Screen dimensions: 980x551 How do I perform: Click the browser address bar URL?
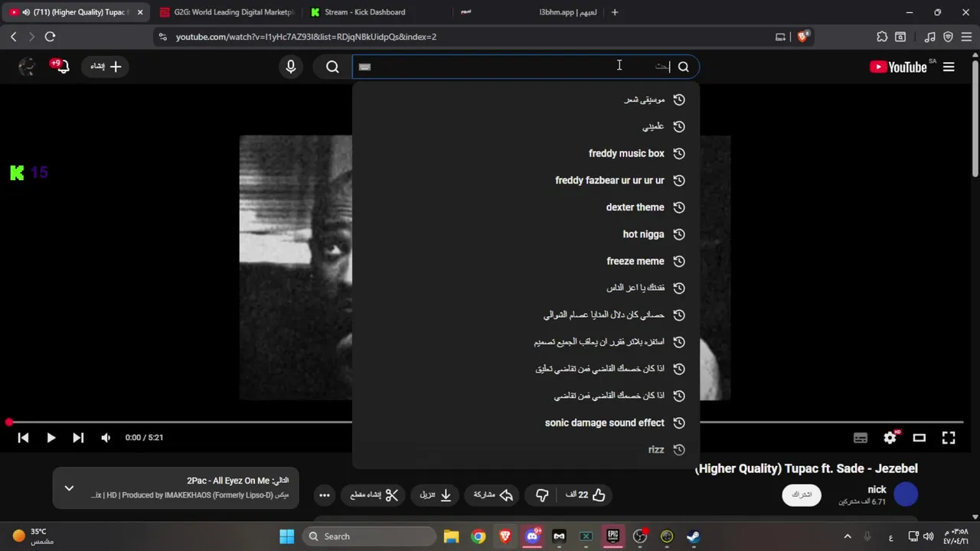point(306,37)
